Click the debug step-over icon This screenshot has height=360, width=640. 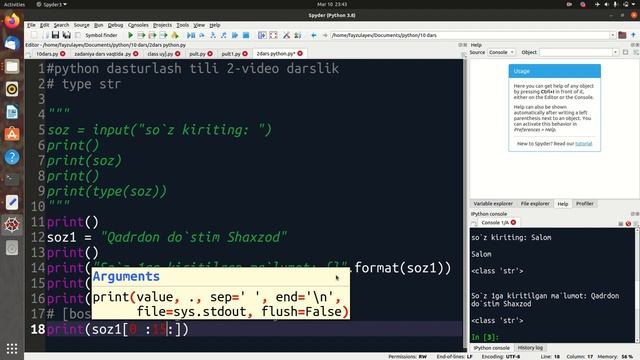click(x=202, y=36)
